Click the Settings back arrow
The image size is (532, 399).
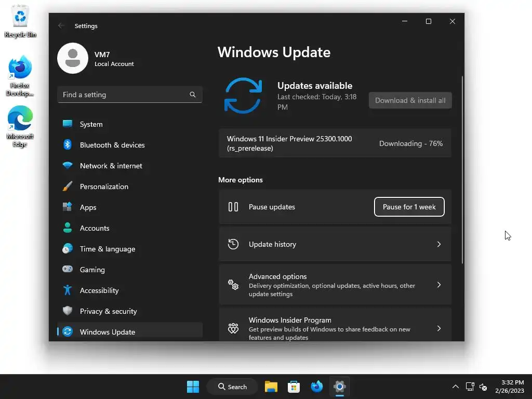coord(61,26)
